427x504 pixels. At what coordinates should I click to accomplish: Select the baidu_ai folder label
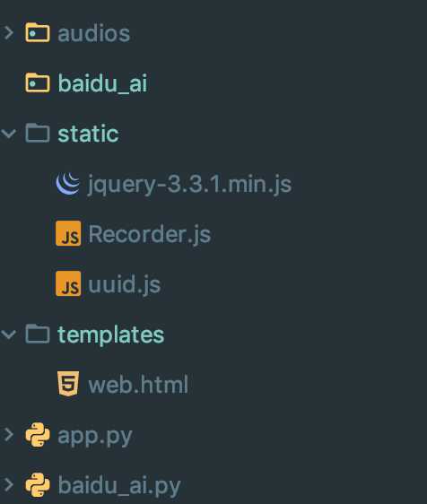coord(102,83)
